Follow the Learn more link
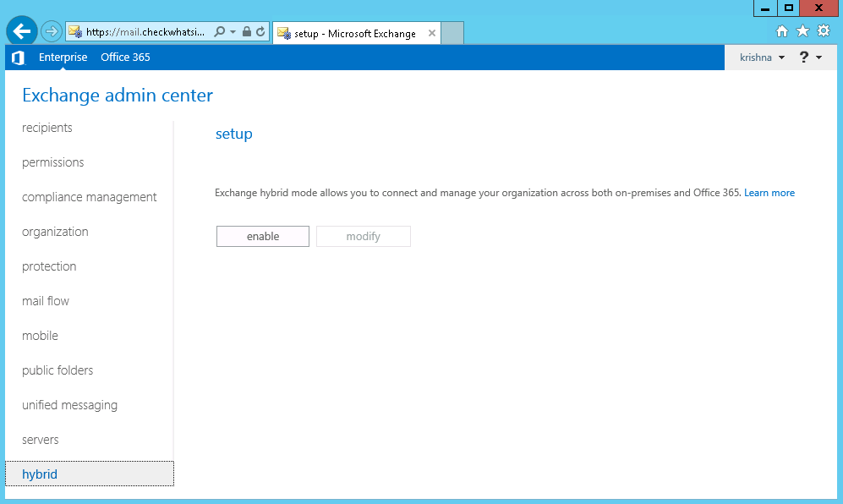 point(769,193)
